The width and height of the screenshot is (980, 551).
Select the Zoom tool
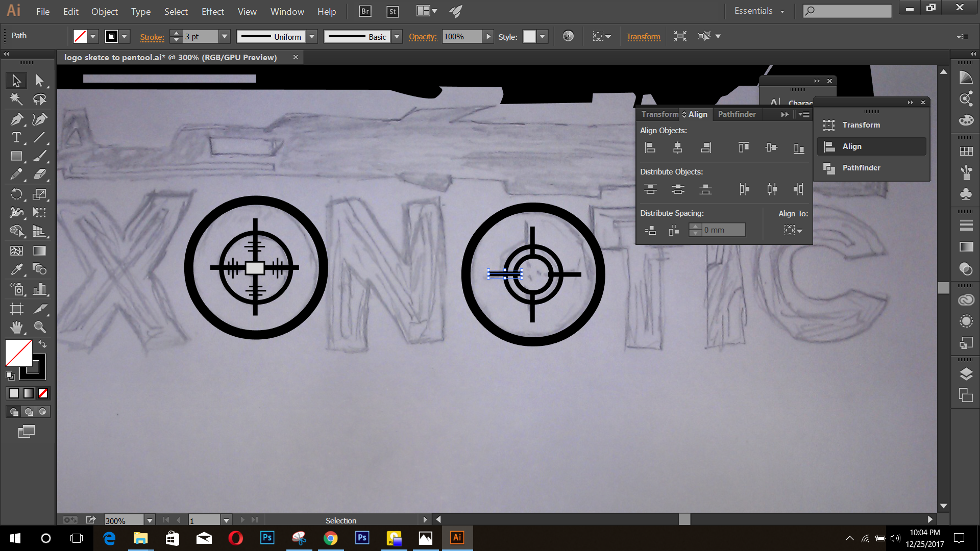click(x=39, y=327)
